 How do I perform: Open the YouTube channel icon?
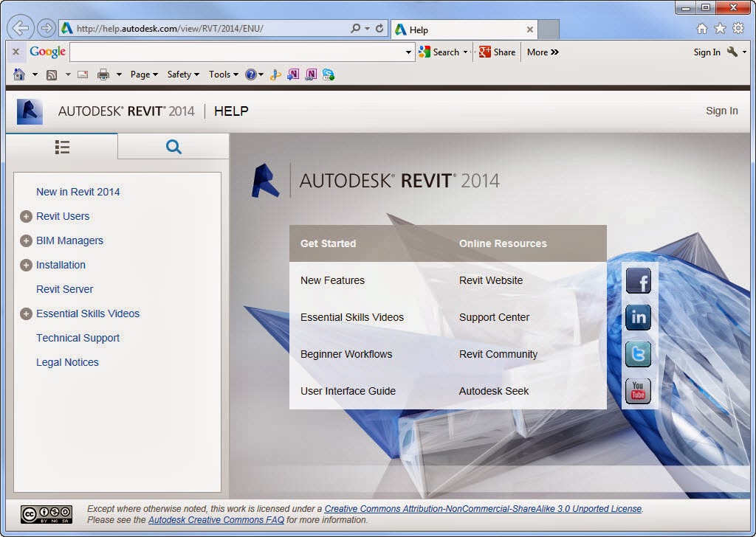click(x=637, y=391)
